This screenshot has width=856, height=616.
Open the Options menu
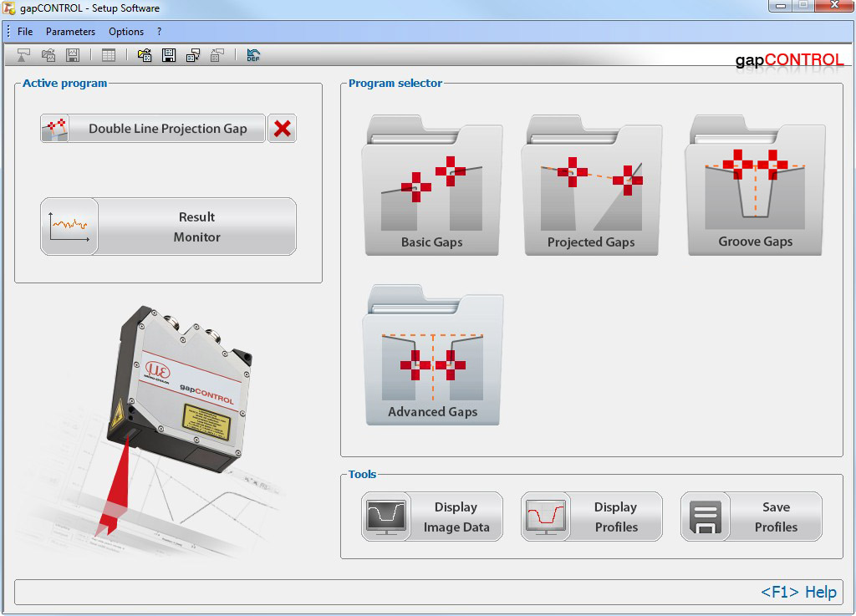click(126, 32)
